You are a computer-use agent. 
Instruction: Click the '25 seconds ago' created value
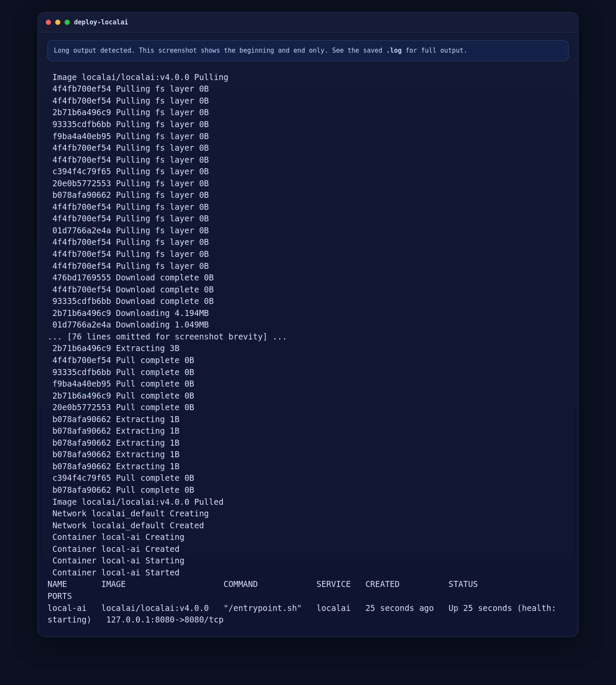[x=400, y=608]
